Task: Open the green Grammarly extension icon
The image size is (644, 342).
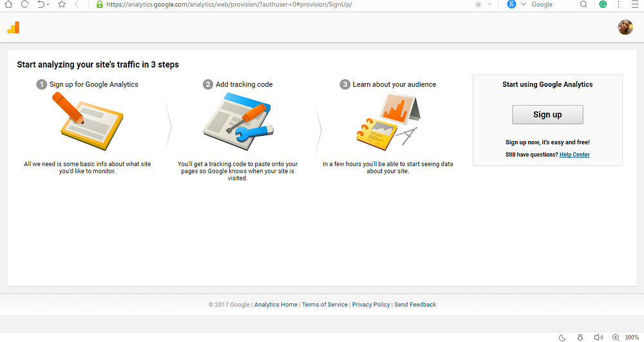Action: coord(603,4)
